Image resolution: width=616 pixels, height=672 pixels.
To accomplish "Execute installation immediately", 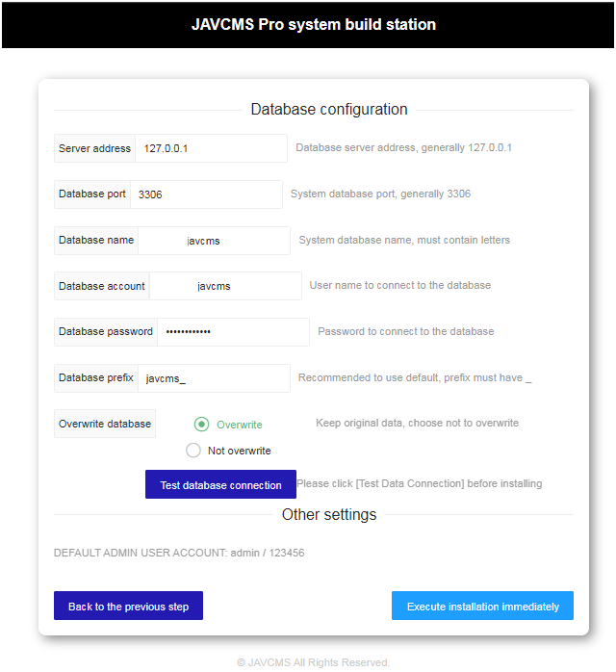I will click(482, 607).
